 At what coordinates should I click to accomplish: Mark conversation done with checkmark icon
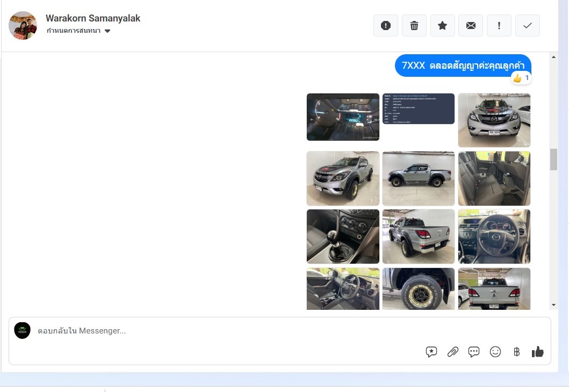(x=528, y=26)
